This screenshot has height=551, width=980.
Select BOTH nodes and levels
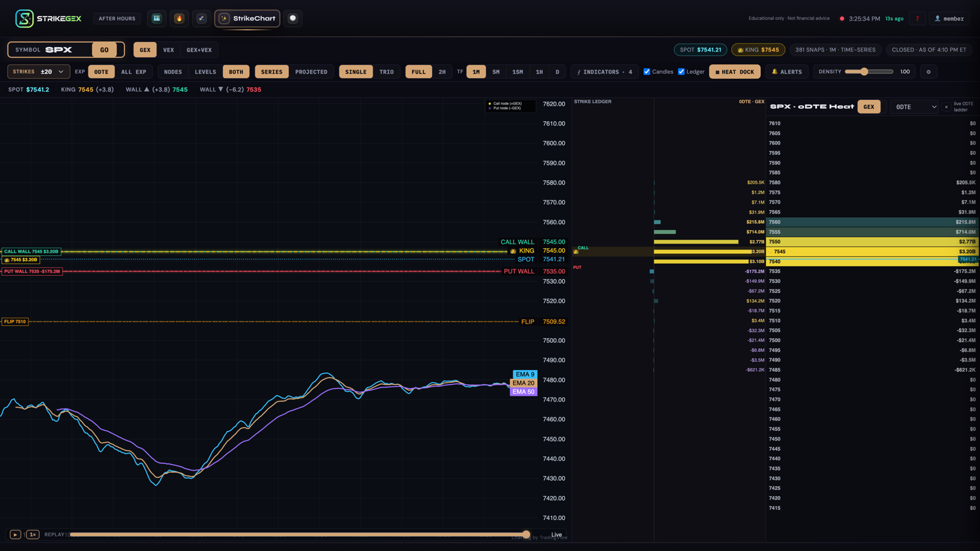coord(236,72)
